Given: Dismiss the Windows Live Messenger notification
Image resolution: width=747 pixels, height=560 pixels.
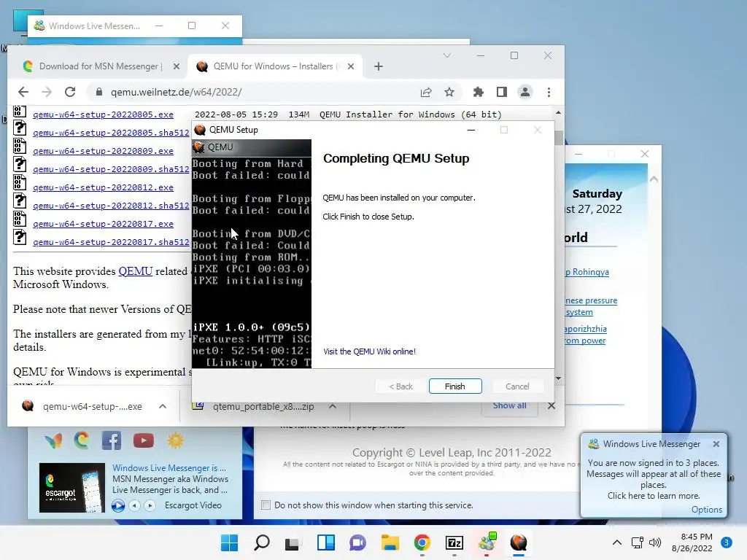Looking at the screenshot, I should pyautogui.click(x=716, y=444).
